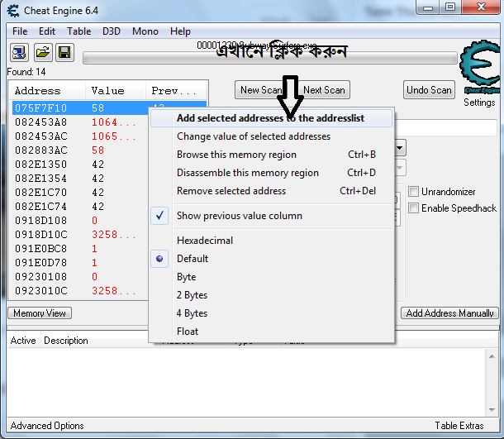
Task: Choose Remove selected address
Action: (271, 191)
